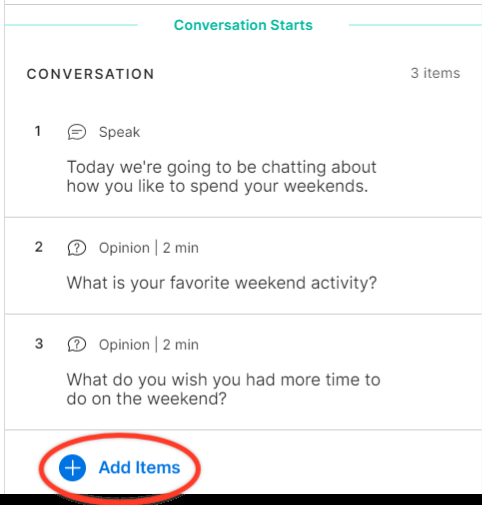
Task: Click the 'Conversation Starts' divider title
Action: tap(243, 25)
